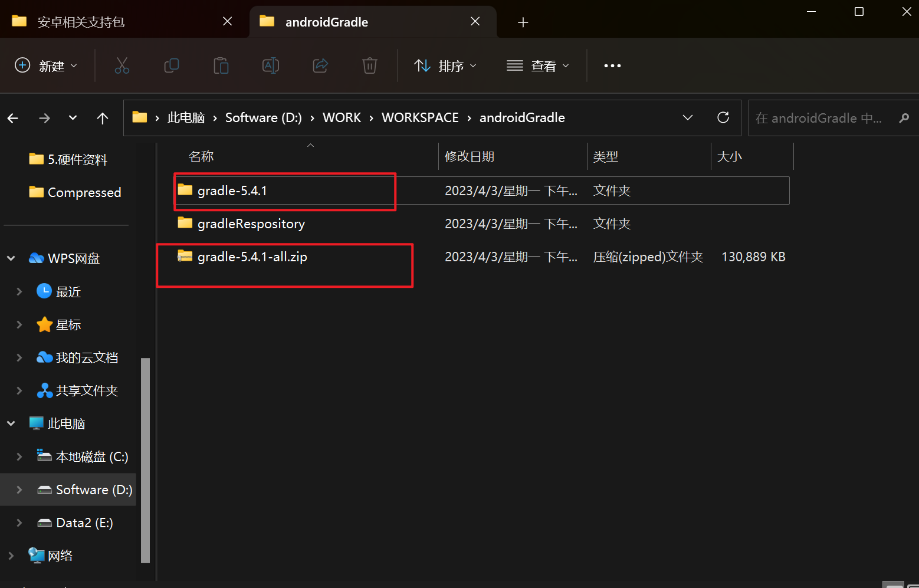
Task: Go up one folder level arrow
Action: [x=103, y=118]
